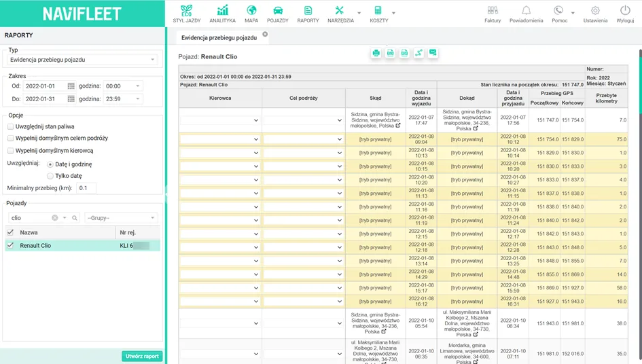
Task: Export report to PDF file icon
Action: 404,53
